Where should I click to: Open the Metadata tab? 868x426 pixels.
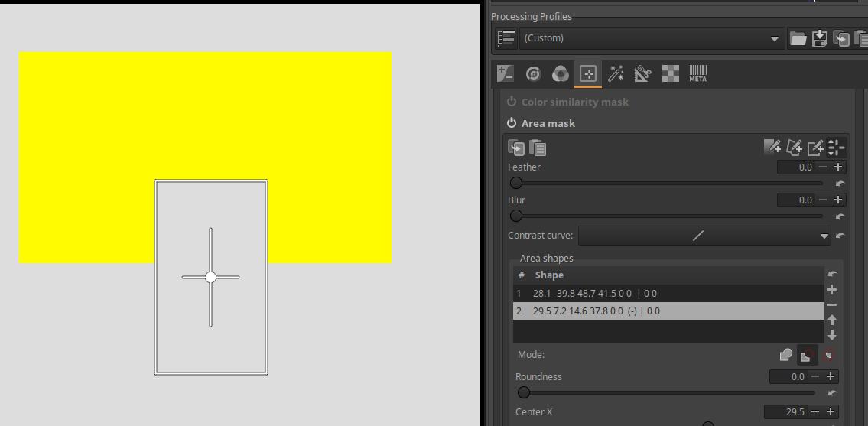pos(697,73)
